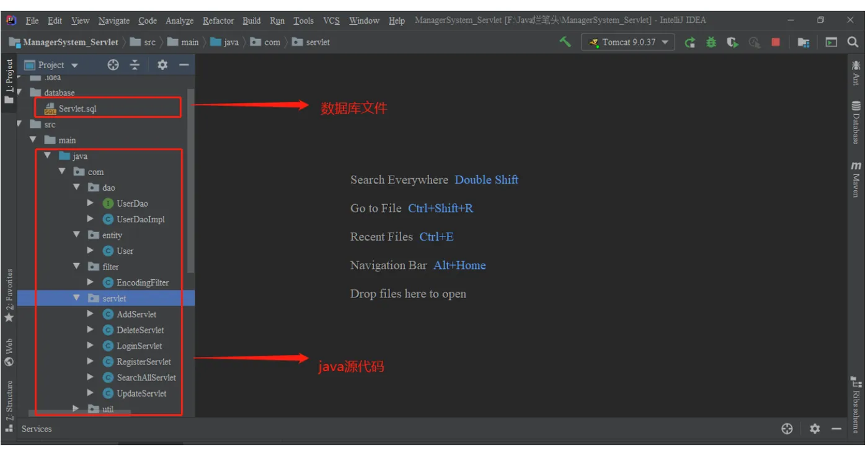Select AddServlet class in tree

136,314
